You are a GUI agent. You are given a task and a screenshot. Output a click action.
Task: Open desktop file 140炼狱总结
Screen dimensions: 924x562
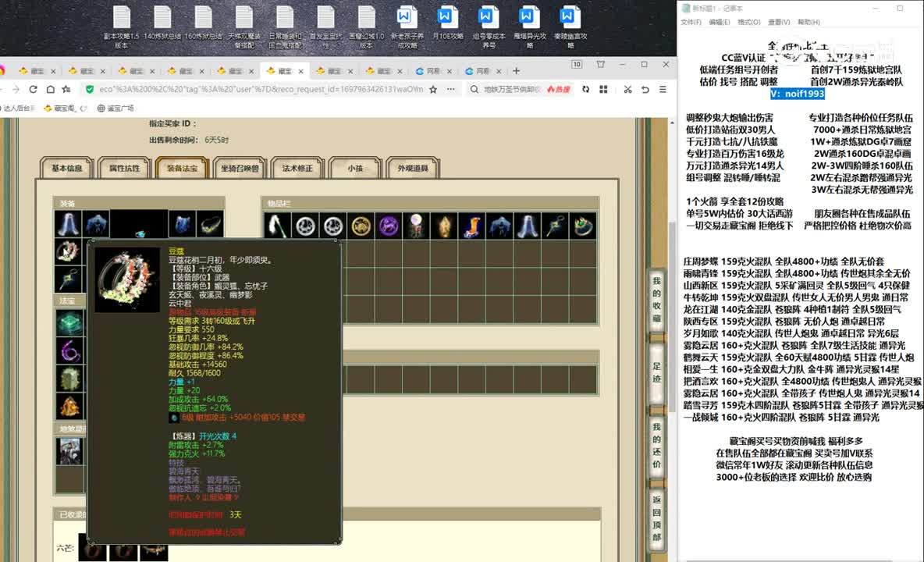[x=162, y=23]
